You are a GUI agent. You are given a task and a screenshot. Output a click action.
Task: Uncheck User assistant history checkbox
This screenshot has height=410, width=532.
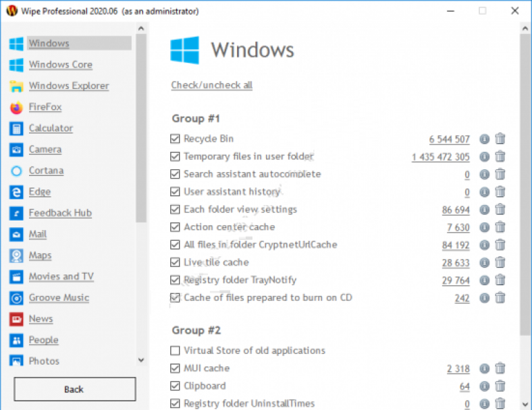point(175,192)
